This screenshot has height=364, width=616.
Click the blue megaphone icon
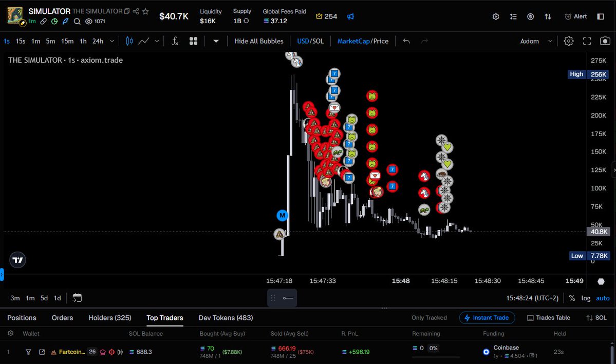[350, 16]
